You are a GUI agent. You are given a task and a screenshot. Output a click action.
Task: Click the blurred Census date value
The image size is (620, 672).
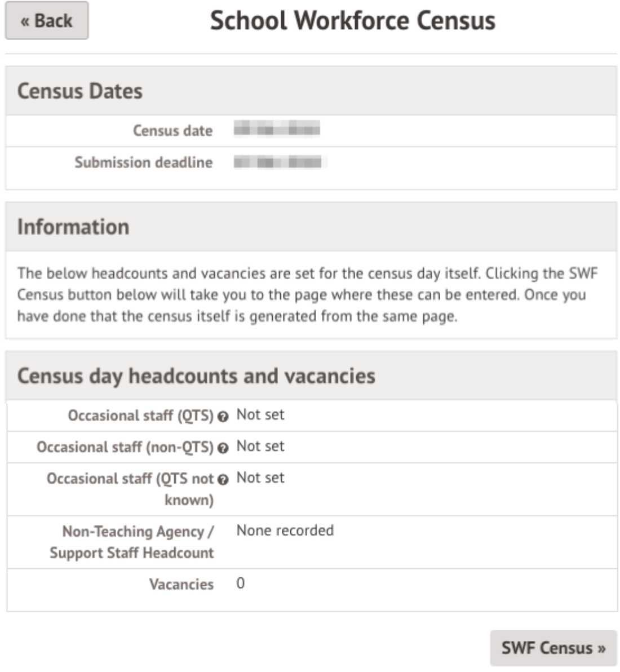click(x=277, y=130)
